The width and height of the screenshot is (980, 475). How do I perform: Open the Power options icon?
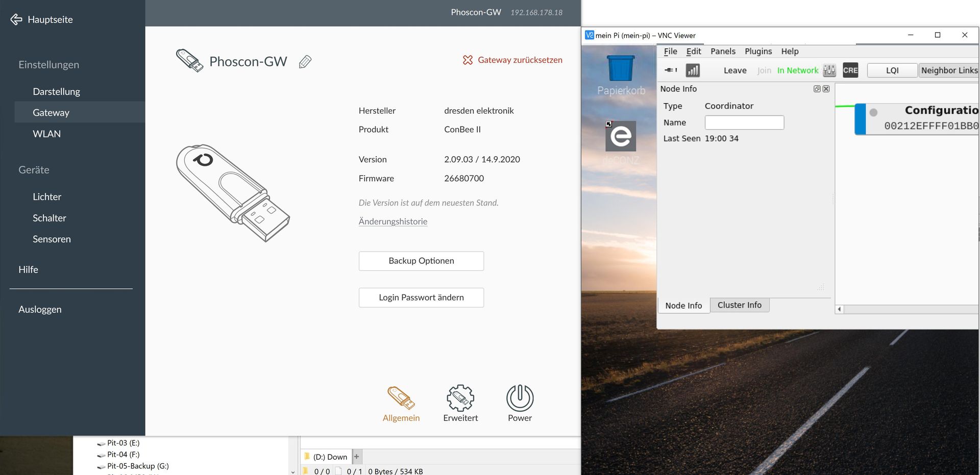click(x=520, y=398)
